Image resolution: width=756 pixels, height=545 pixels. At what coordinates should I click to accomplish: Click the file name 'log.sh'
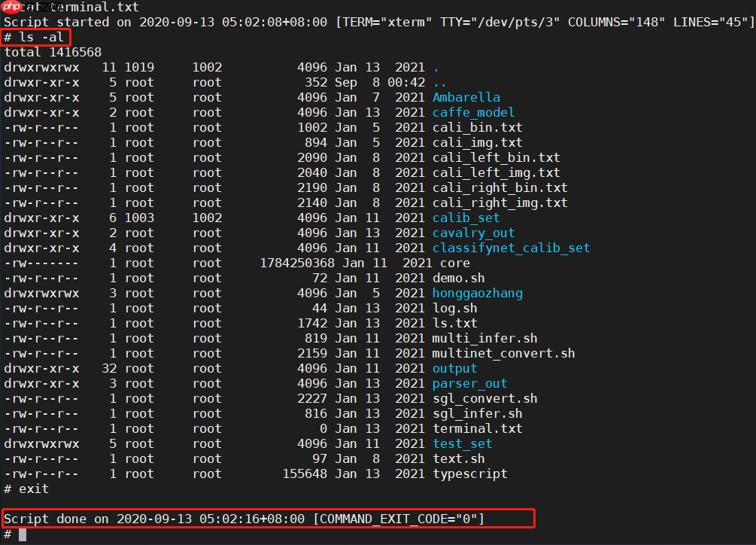[x=454, y=308]
